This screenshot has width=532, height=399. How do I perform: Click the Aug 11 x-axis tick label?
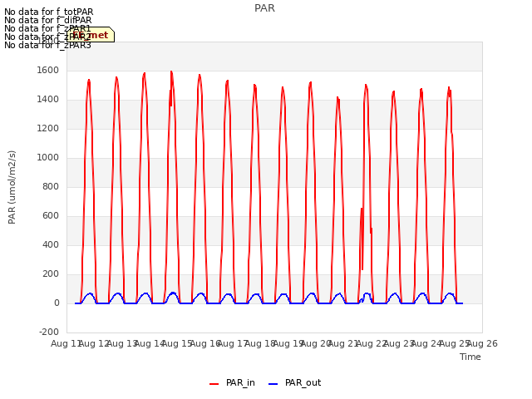(x=66, y=343)
